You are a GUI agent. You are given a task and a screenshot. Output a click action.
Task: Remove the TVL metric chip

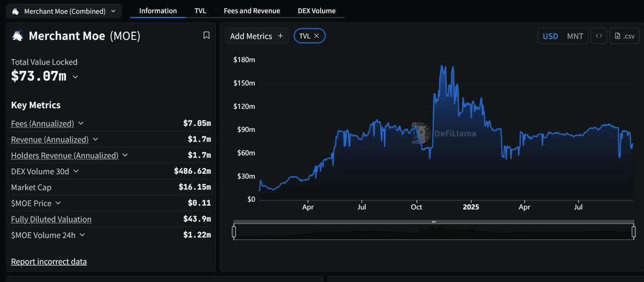coord(316,36)
